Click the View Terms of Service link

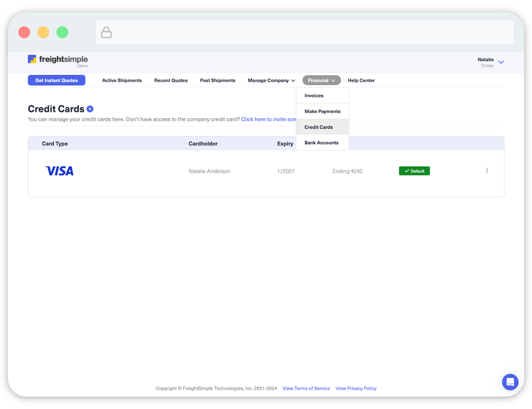coord(306,389)
